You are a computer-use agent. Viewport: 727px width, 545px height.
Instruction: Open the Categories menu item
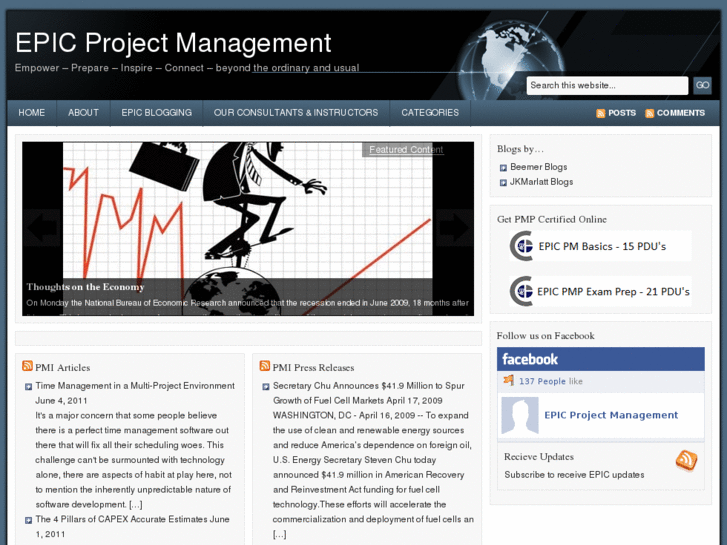[x=430, y=113]
